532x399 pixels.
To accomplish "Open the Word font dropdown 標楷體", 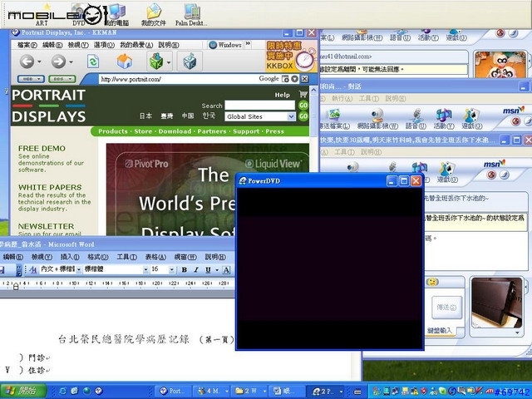I will coord(145,269).
